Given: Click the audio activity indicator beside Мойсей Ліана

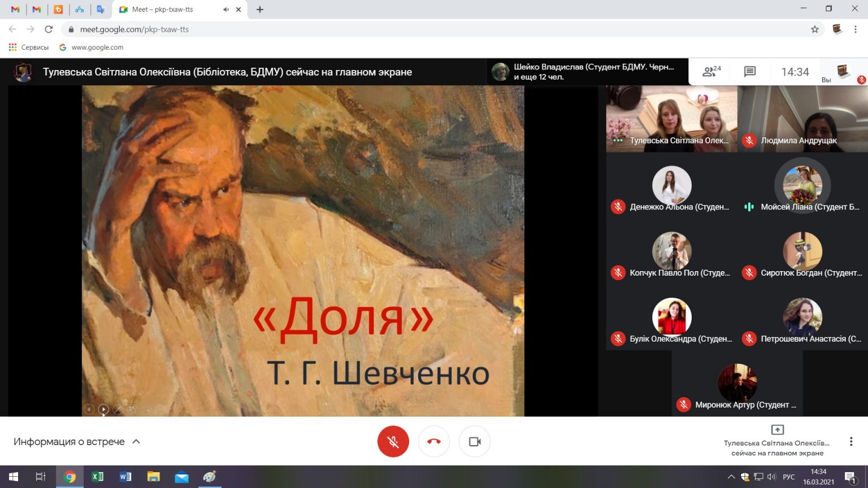Looking at the screenshot, I should pyautogui.click(x=749, y=207).
